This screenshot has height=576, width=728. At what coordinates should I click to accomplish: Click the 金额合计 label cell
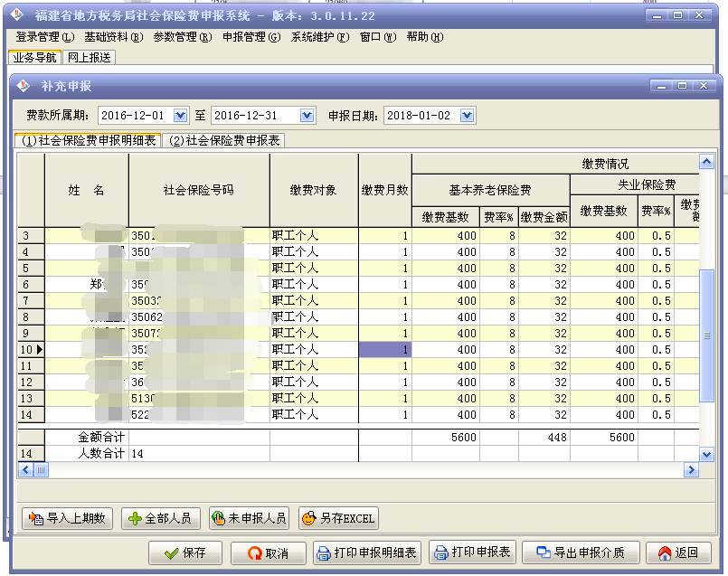[x=87, y=438]
